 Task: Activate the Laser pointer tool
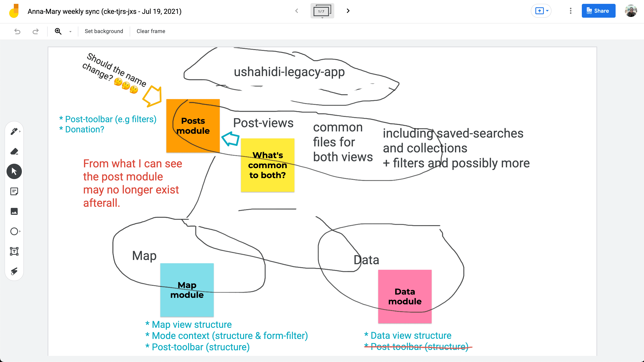[x=14, y=271]
